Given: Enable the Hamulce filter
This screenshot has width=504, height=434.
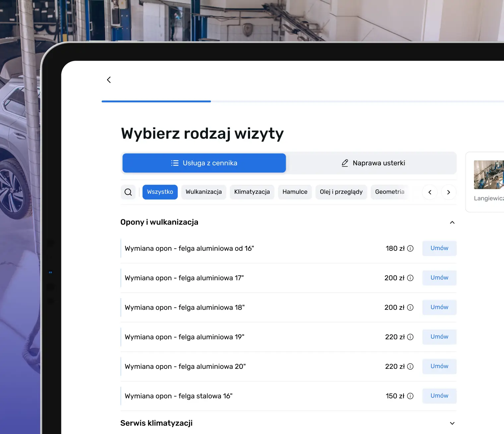Looking at the screenshot, I should click(295, 192).
